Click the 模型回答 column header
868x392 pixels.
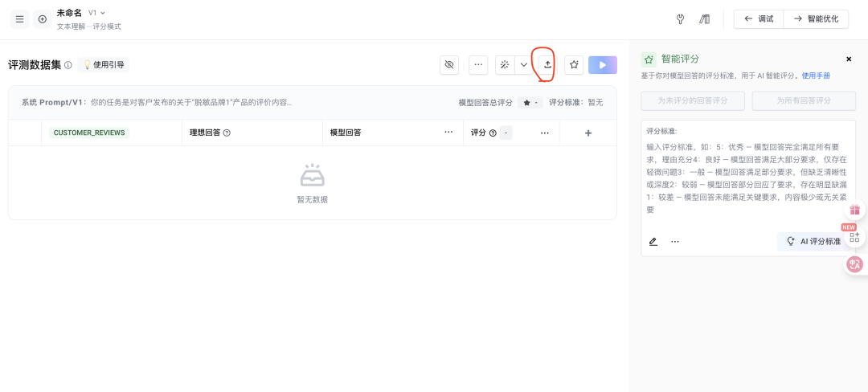346,133
